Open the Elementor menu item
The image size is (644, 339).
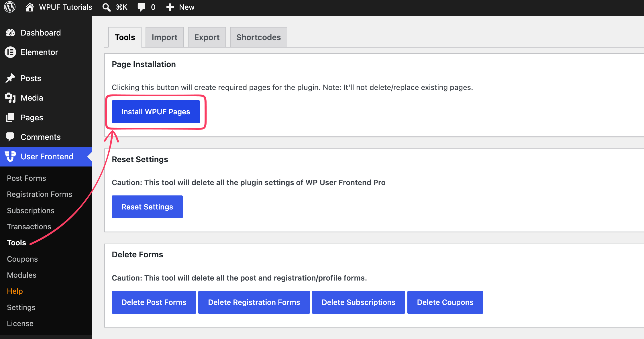pyautogui.click(x=46, y=52)
